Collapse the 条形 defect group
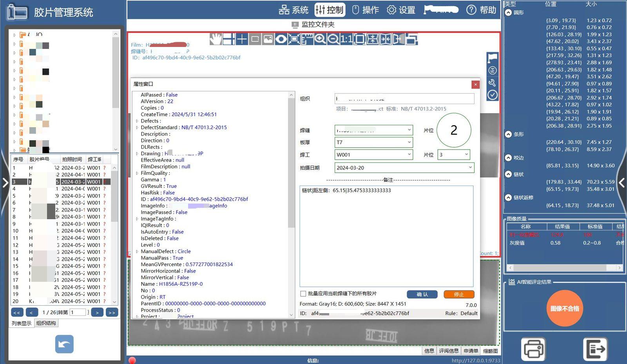 (x=508, y=134)
